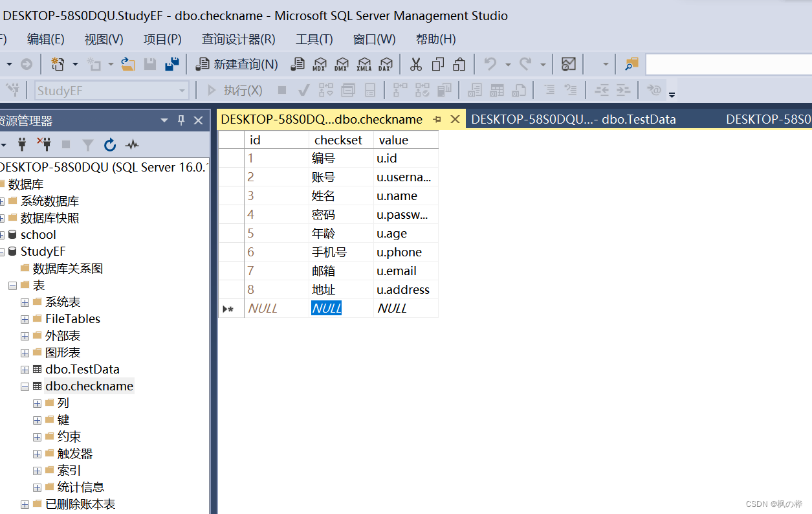The height and width of the screenshot is (514, 812).
Task: Expand the 系统表 folder node
Action: click(x=25, y=302)
